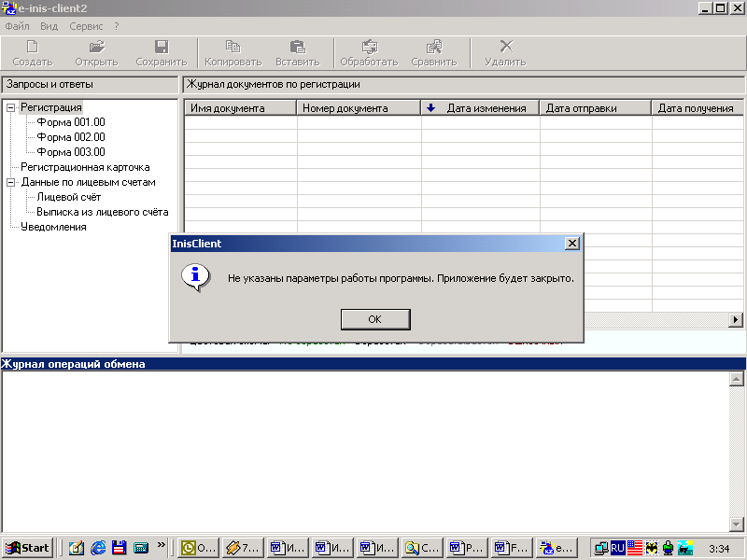Click up arrow of exchange log scrollbar

pos(736,379)
